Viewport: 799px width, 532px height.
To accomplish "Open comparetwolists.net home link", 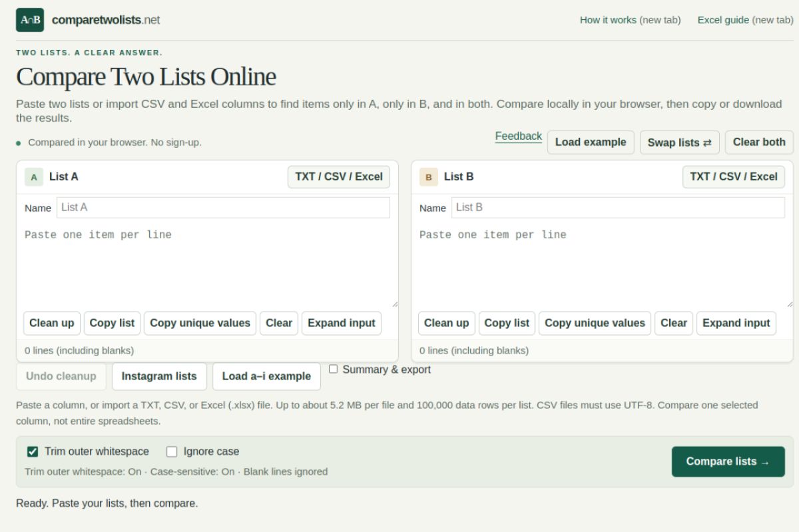I will pyautogui.click(x=106, y=20).
